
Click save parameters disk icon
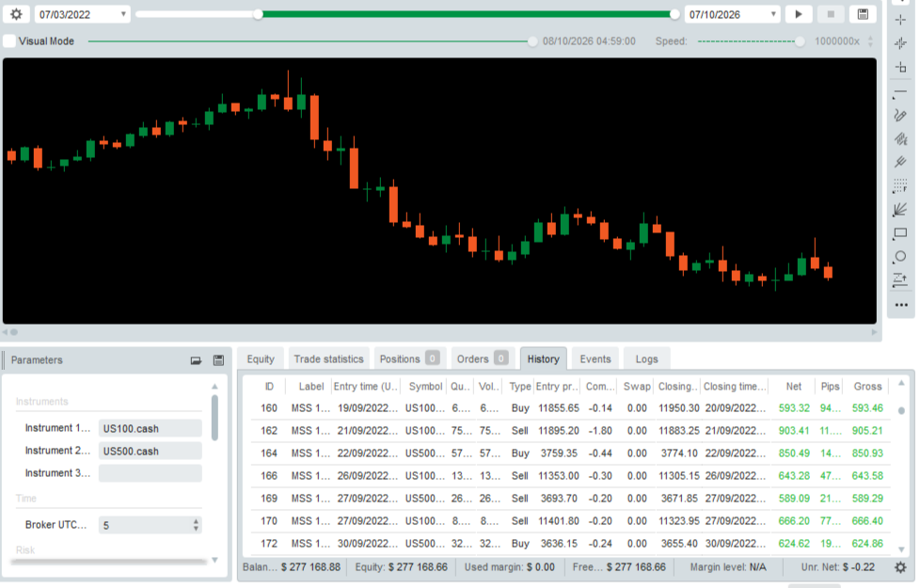(x=218, y=360)
